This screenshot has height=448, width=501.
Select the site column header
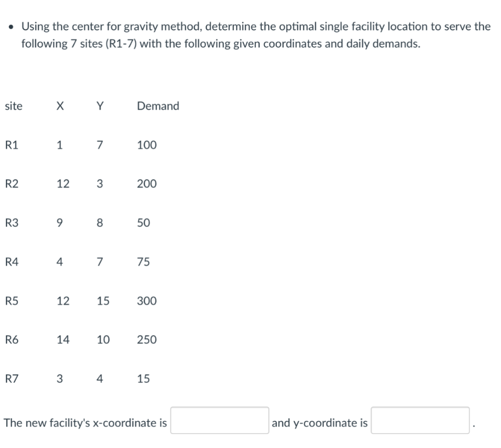(13, 106)
